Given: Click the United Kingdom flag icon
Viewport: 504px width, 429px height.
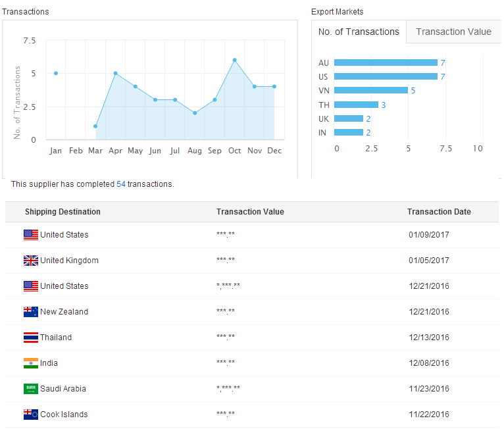Looking at the screenshot, I should point(31,261).
